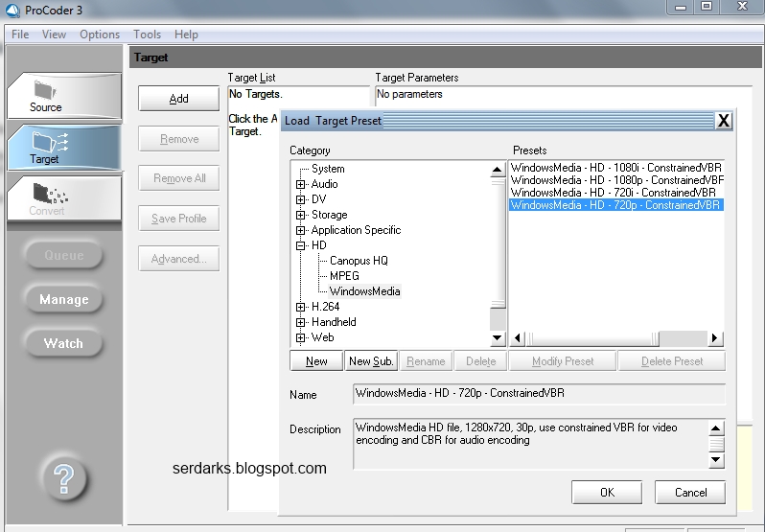The width and height of the screenshot is (765, 532).
Task: Open the File menu
Action: click(x=20, y=35)
